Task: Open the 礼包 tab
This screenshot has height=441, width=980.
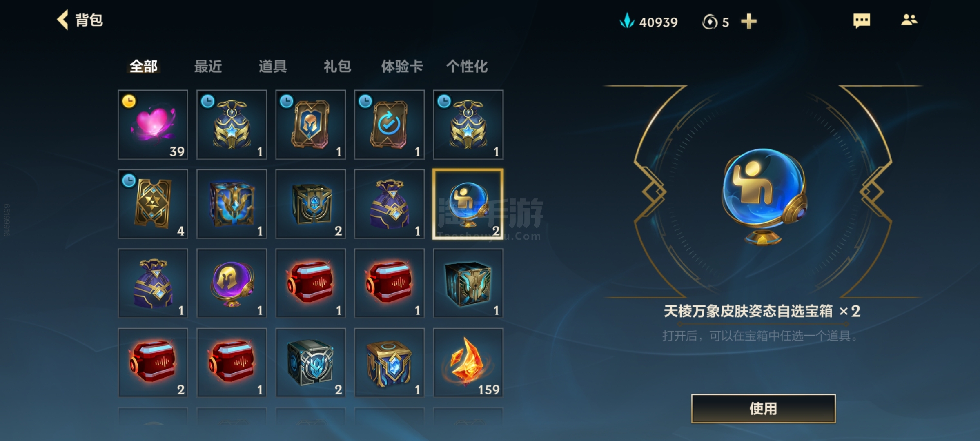Action: (337, 66)
